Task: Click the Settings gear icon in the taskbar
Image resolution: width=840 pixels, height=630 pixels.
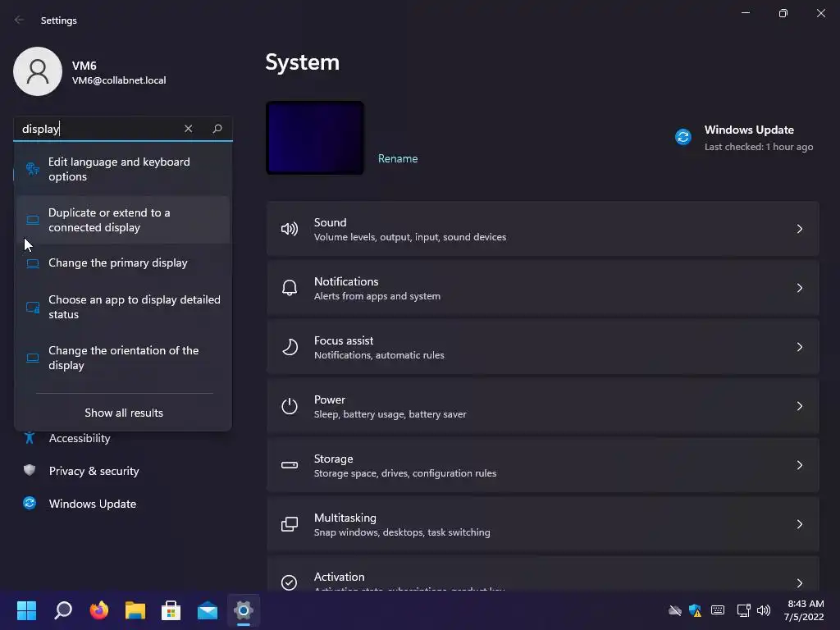Action: [x=243, y=610]
